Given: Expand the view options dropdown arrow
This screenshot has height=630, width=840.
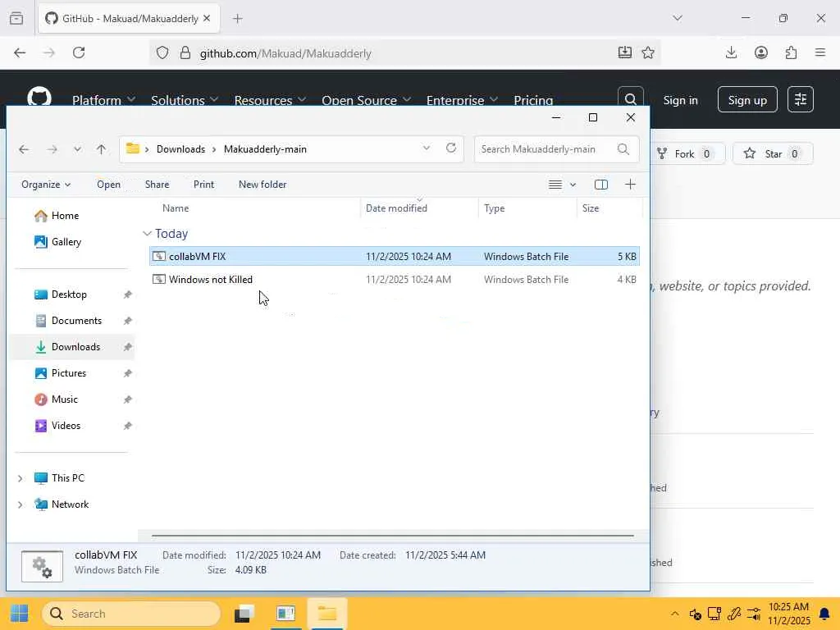Looking at the screenshot, I should (x=573, y=185).
